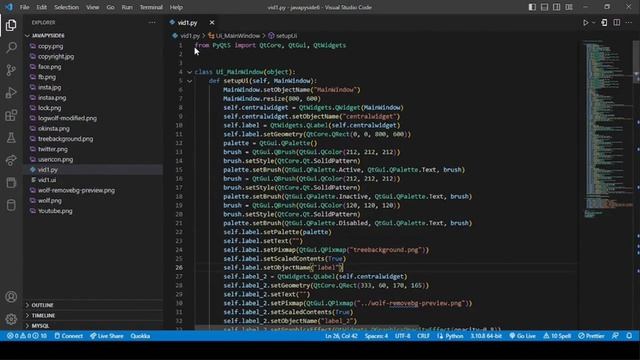
Task: Click Quokka in the status bar
Action: click(x=140, y=336)
